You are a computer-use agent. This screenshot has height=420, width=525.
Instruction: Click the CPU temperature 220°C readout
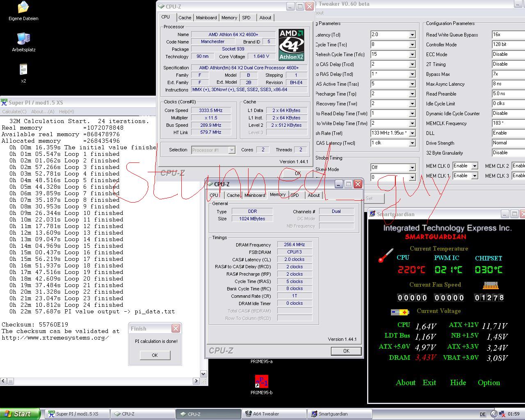(411, 270)
